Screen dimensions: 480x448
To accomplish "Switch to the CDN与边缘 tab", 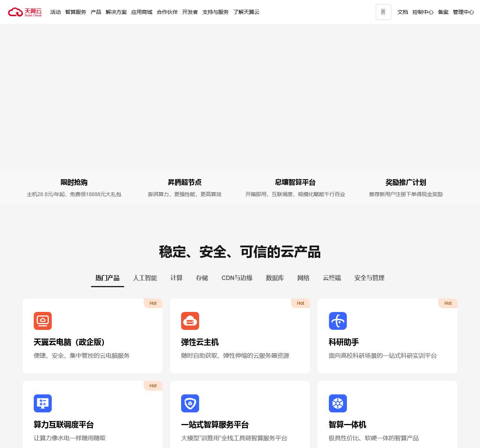I will tap(237, 278).
